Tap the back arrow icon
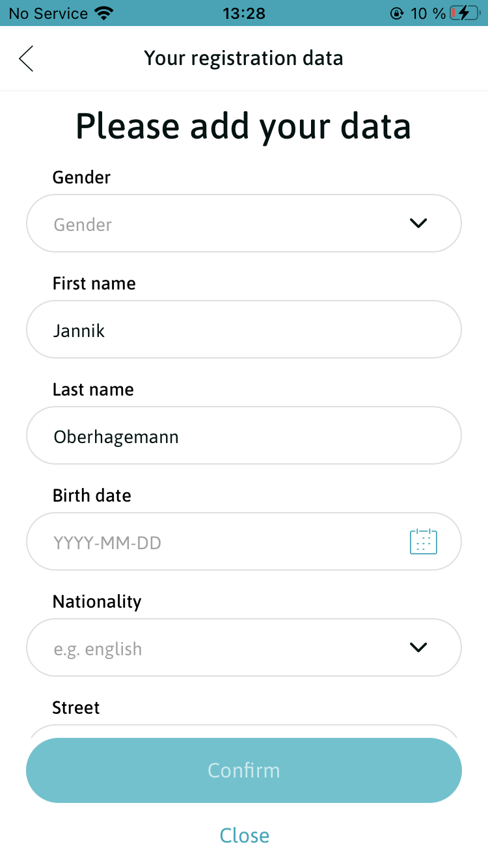 pos(26,59)
